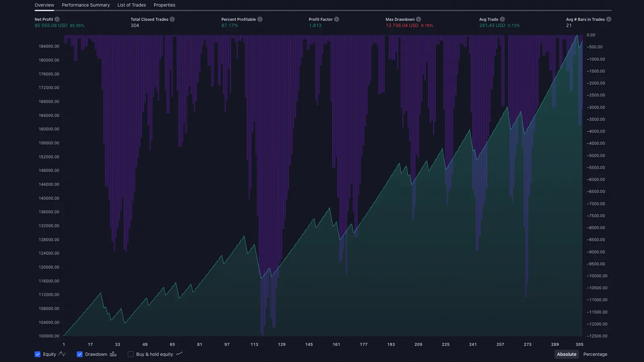
Task: Open the Avg # Bars in Trades info icon
Action: tap(609, 19)
